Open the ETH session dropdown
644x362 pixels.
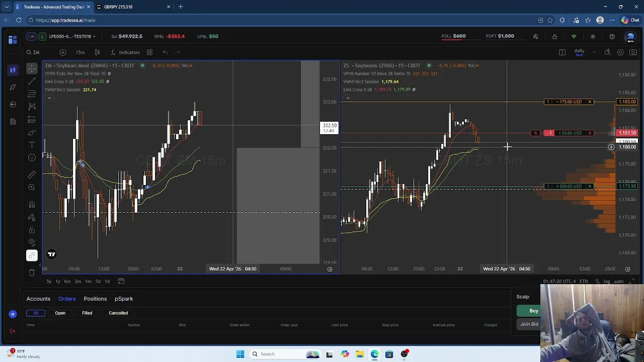(x=584, y=282)
